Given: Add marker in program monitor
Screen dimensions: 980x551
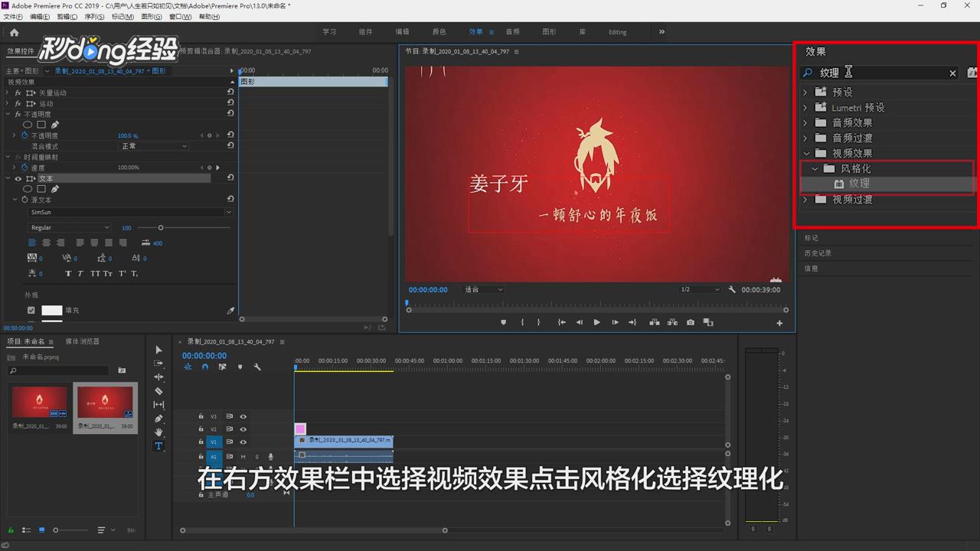Looking at the screenshot, I should (x=503, y=322).
